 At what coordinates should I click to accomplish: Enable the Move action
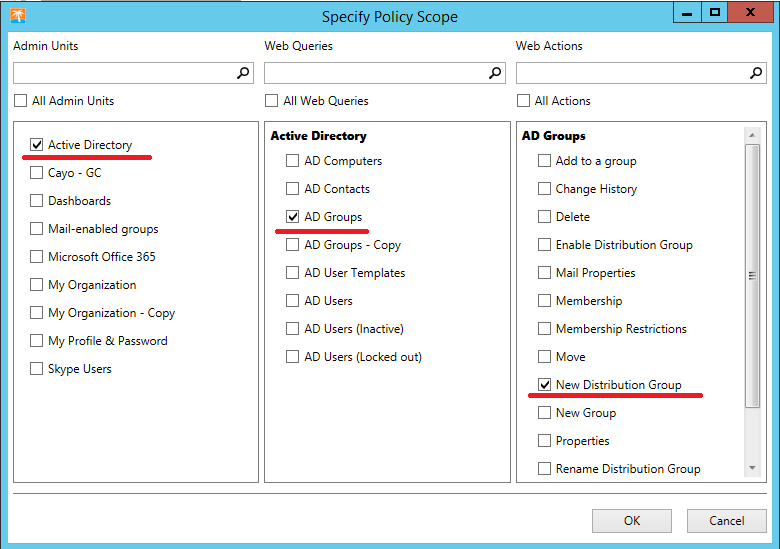tap(545, 357)
